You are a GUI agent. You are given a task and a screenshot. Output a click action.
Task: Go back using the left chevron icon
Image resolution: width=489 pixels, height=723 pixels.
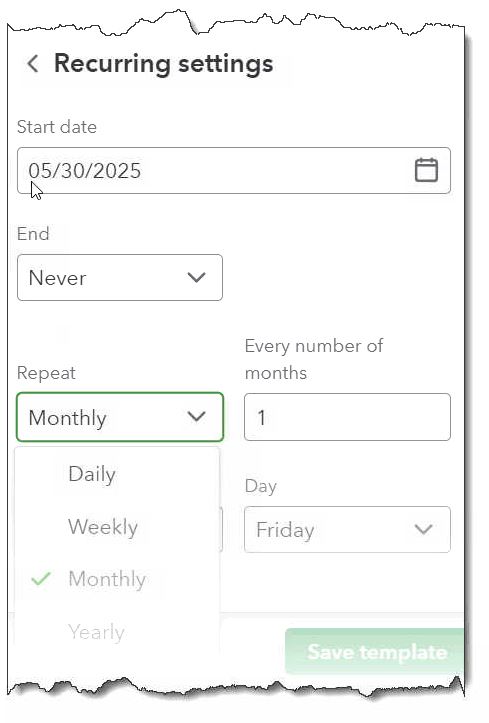coord(33,64)
